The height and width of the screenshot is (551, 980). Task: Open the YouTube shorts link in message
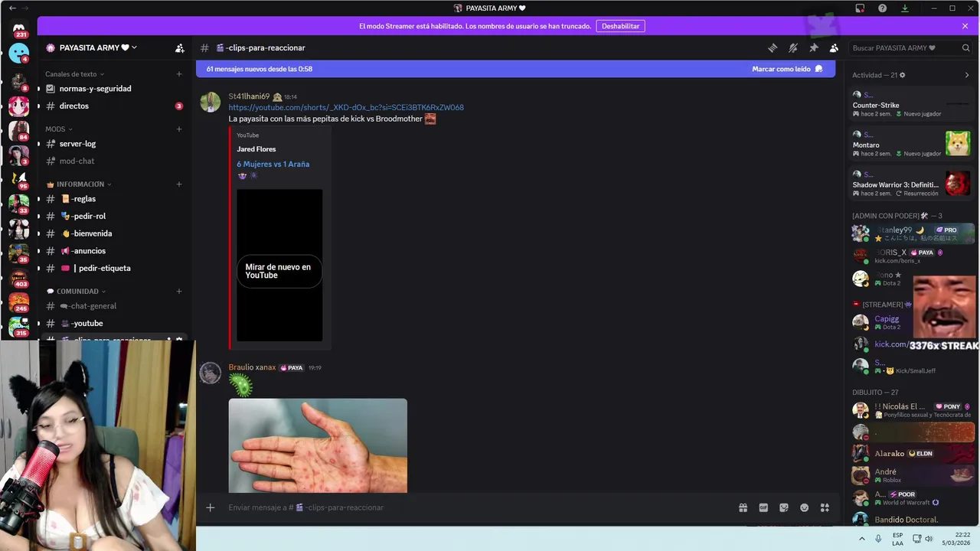click(346, 107)
